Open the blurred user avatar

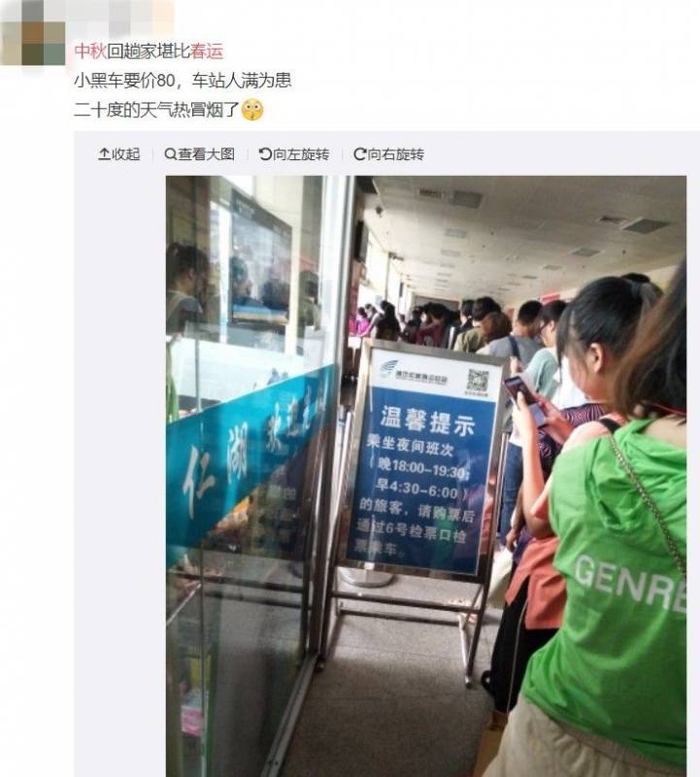click(x=33, y=33)
